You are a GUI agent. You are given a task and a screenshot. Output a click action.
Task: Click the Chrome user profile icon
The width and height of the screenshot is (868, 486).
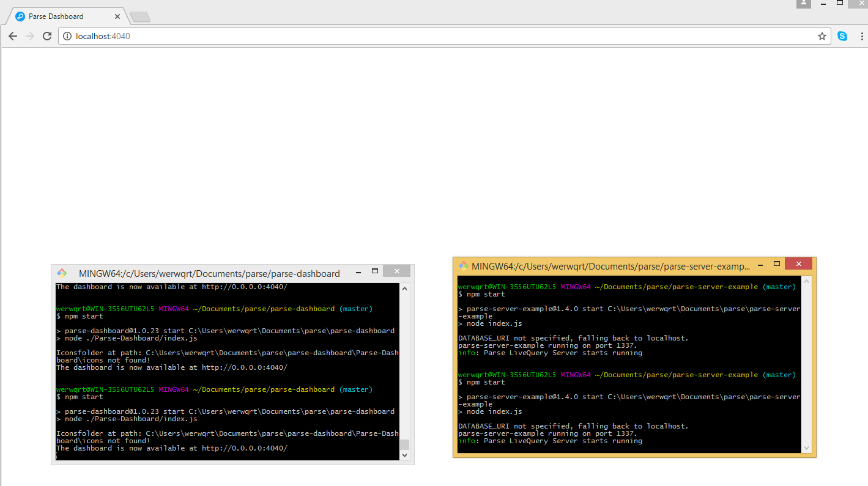point(803,4)
